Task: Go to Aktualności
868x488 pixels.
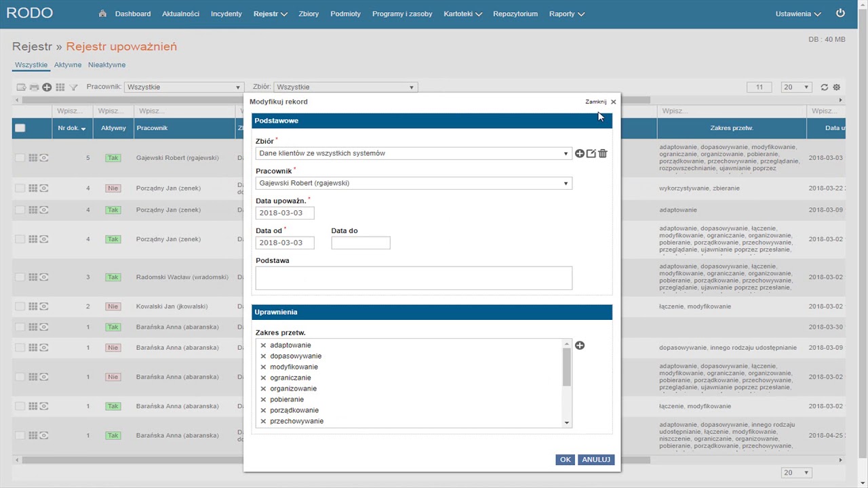Action: pyautogui.click(x=180, y=14)
